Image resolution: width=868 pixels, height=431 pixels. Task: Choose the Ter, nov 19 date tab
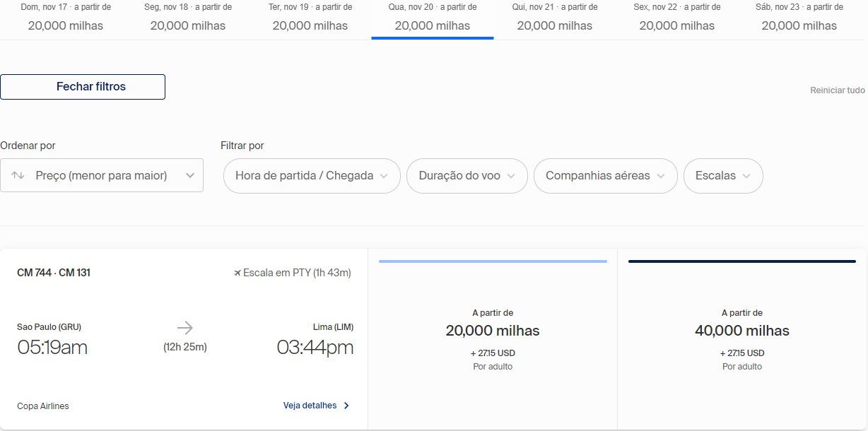310,18
